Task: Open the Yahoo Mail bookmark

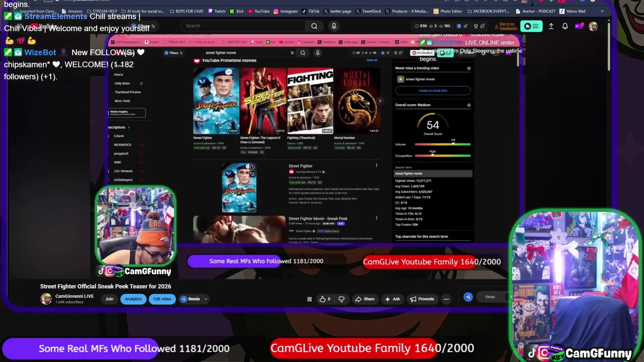Action: coord(572,11)
